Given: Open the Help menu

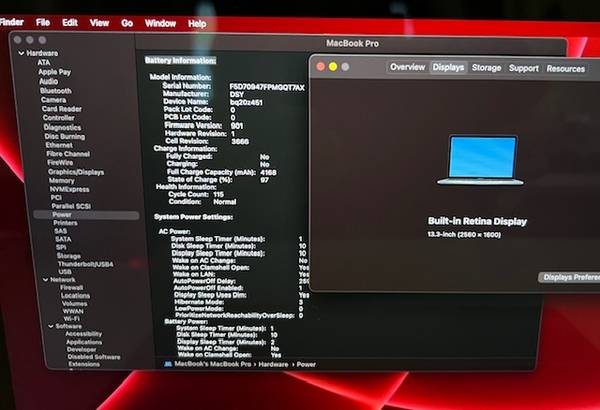Looking at the screenshot, I should tap(197, 24).
